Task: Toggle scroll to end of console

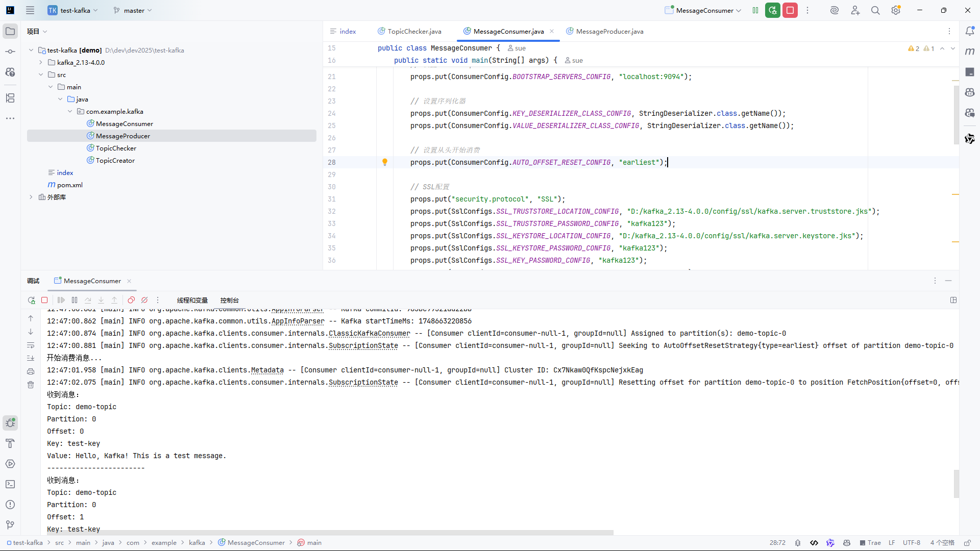Action: point(31,358)
